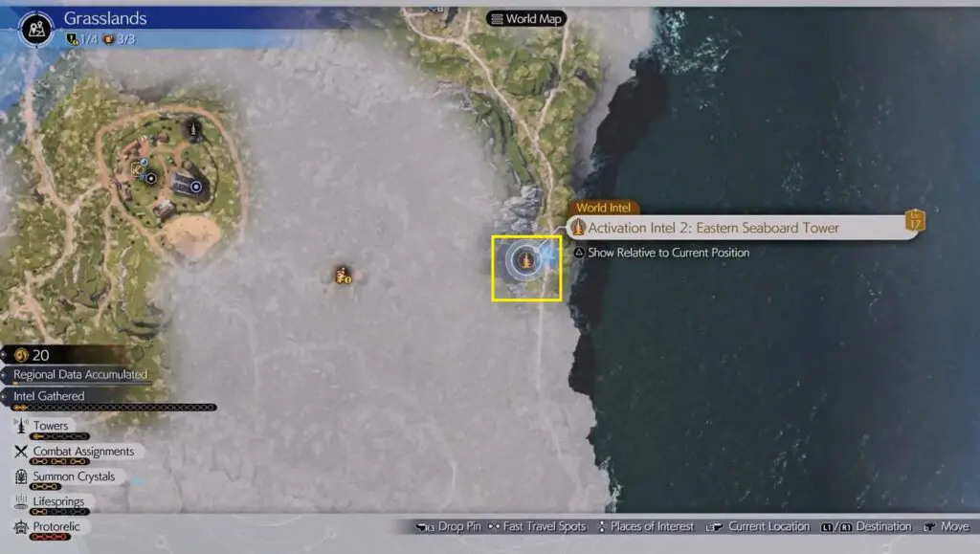Select Activation Intel 2: Eastern Seaboard Tower entry
This screenshot has width=980, height=554.
pos(713,228)
